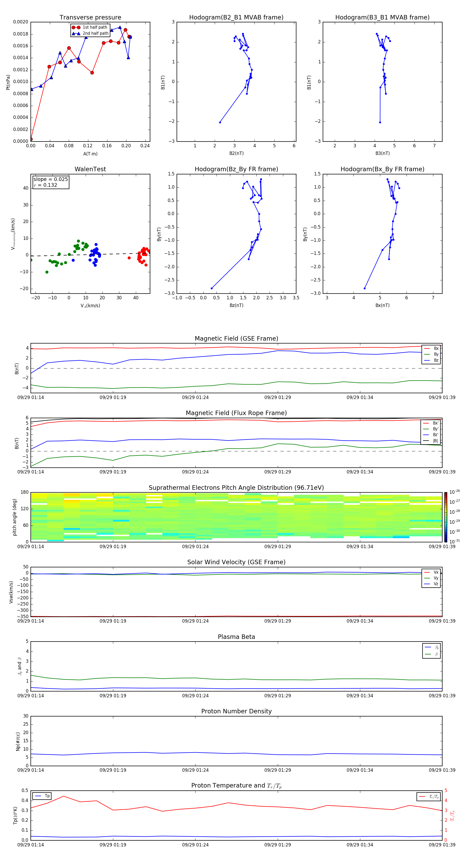Viewport: 473px width, 868px height.
Task: Click the 'Hodogram(Bx_By FR frame)' title
Action: click(382, 169)
